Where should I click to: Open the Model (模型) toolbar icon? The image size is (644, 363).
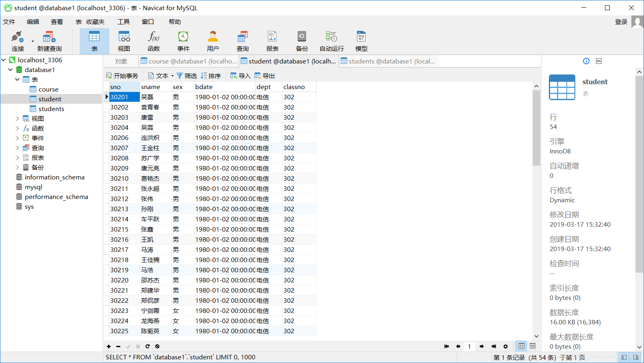pyautogui.click(x=361, y=41)
